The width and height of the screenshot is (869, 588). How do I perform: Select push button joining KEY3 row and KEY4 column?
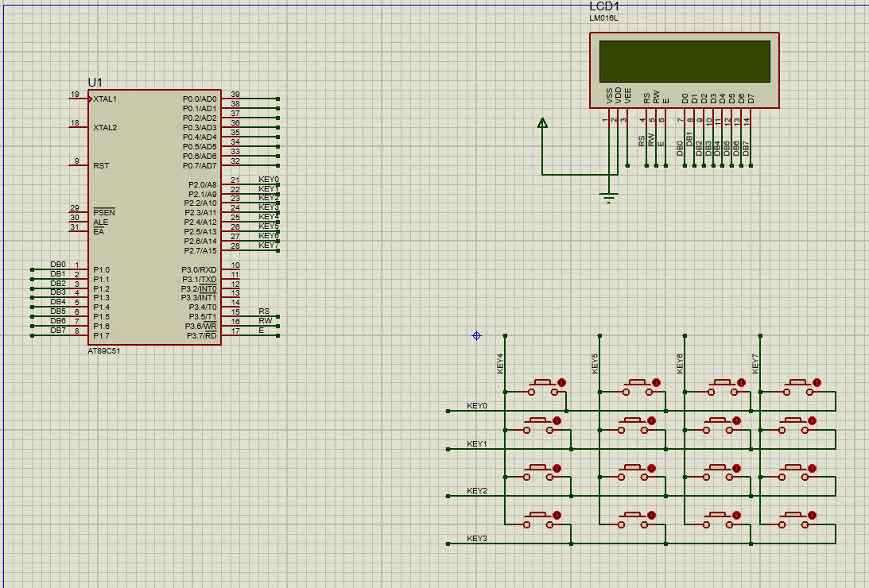click(x=538, y=521)
